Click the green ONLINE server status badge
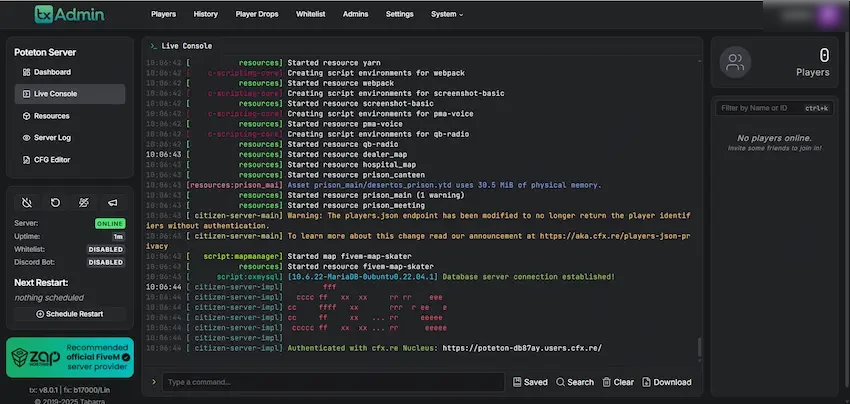 coord(110,223)
